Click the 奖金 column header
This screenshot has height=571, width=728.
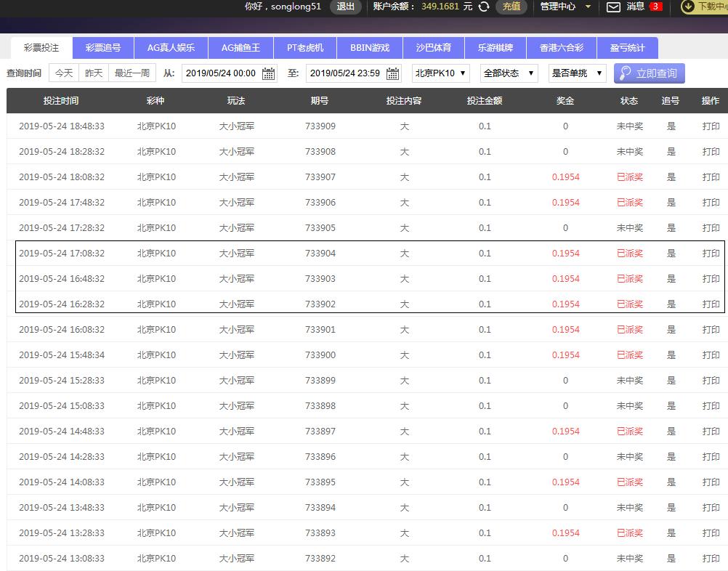[565, 101]
